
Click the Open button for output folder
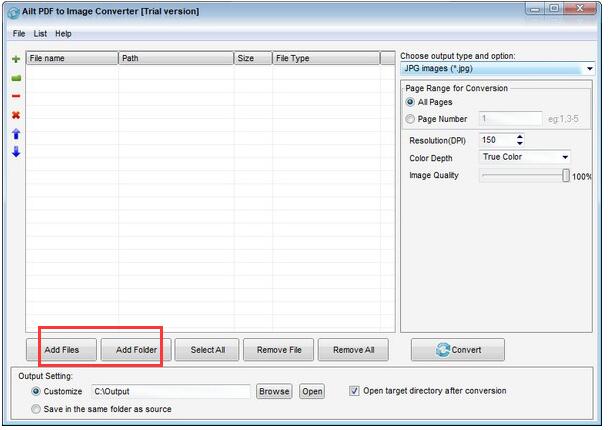pyautogui.click(x=312, y=391)
